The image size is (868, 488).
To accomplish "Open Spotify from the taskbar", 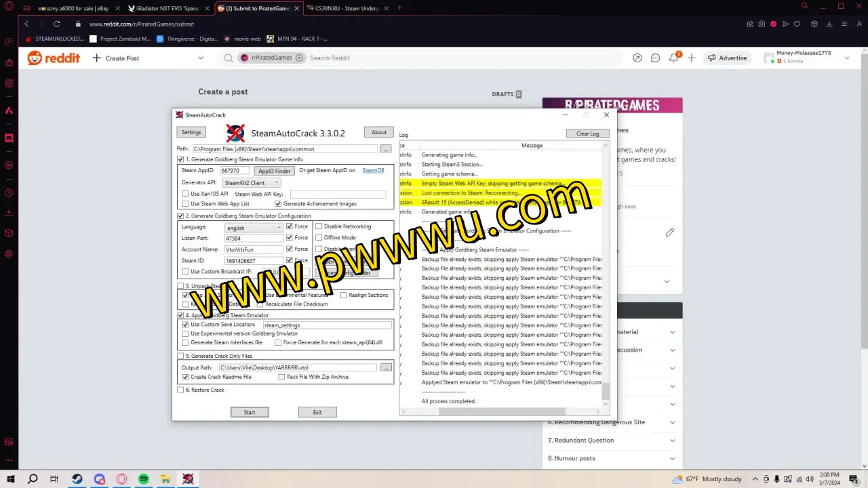I will 144,479.
